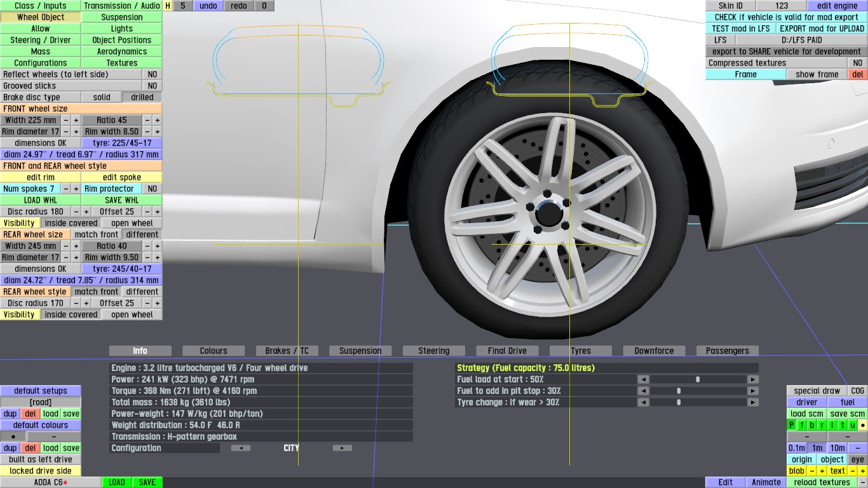Decrease front Rim width 8.50
Image resolution: width=868 pixels, height=488 pixels.
[147, 132]
